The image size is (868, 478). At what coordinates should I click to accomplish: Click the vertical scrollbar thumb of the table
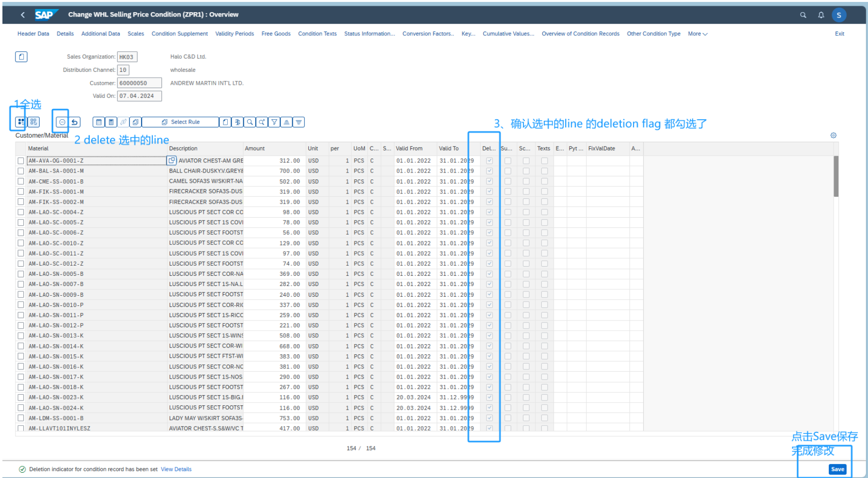tap(836, 176)
